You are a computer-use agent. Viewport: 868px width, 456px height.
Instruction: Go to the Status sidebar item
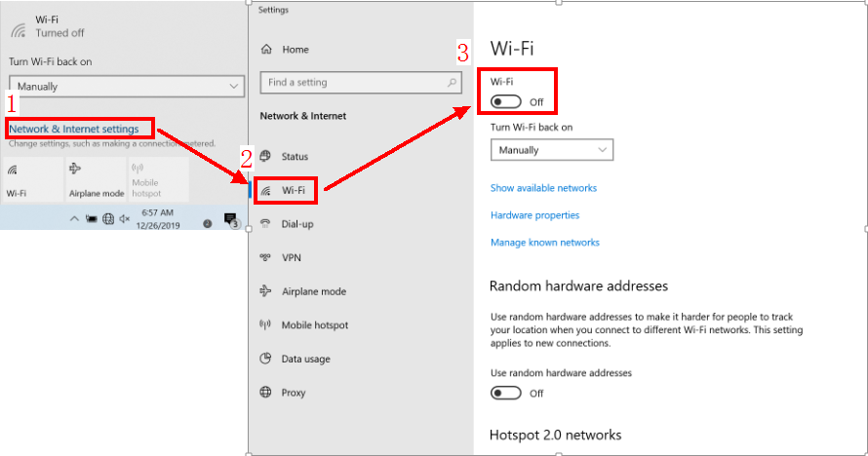click(295, 157)
